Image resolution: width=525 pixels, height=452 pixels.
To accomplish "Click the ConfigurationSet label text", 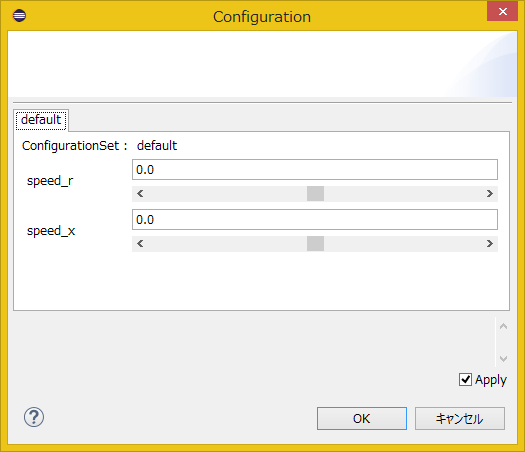I will tap(74, 146).
